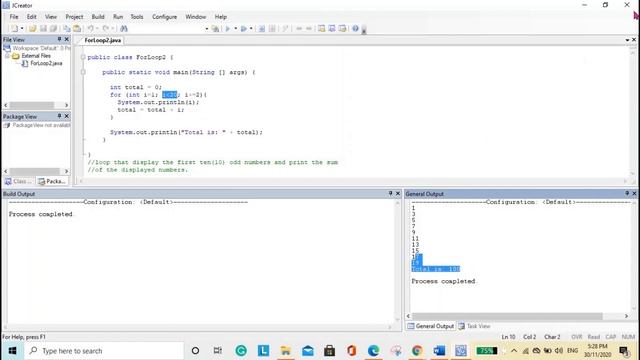Click the Paste toolbar icon

coord(77,29)
